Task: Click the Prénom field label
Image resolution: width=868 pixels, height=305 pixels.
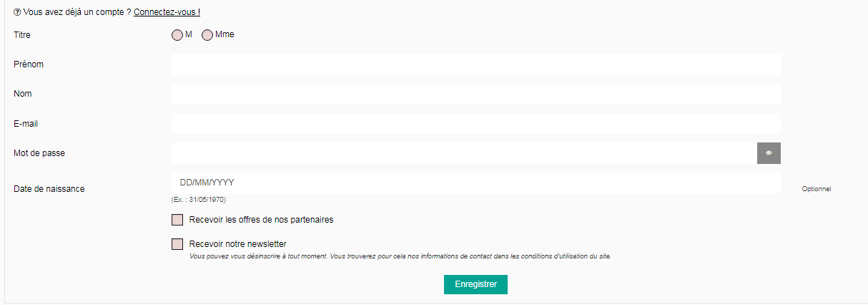Action: [29, 64]
